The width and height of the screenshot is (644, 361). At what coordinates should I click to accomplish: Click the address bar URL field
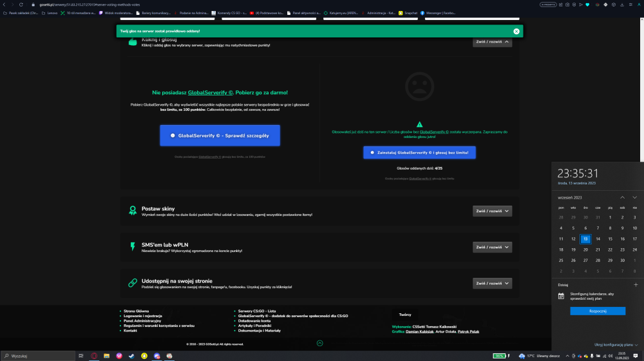pyautogui.click(x=90, y=5)
